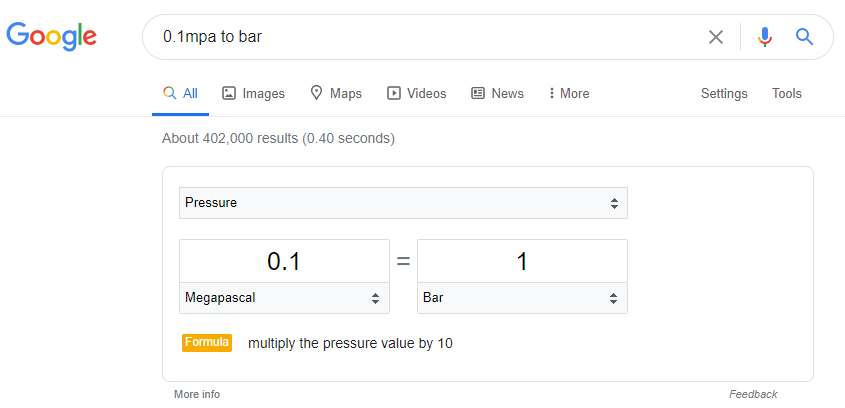Start voice search with microphone icon
The width and height of the screenshot is (845, 408).
click(765, 37)
